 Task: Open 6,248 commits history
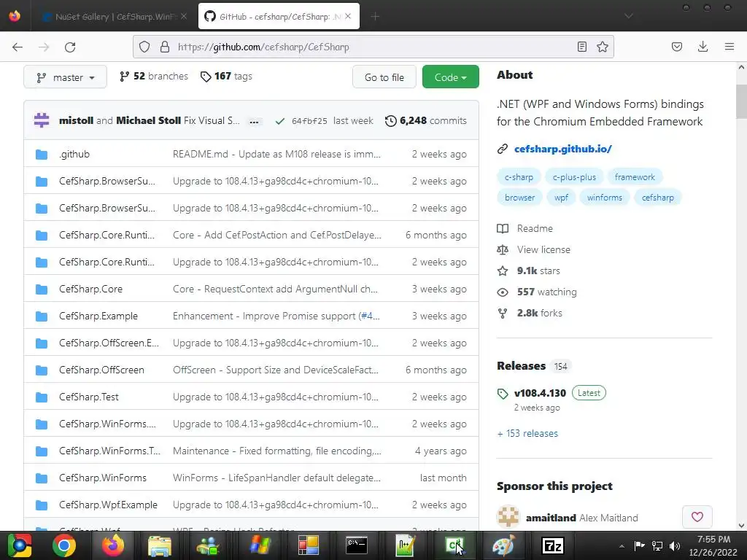click(x=426, y=121)
